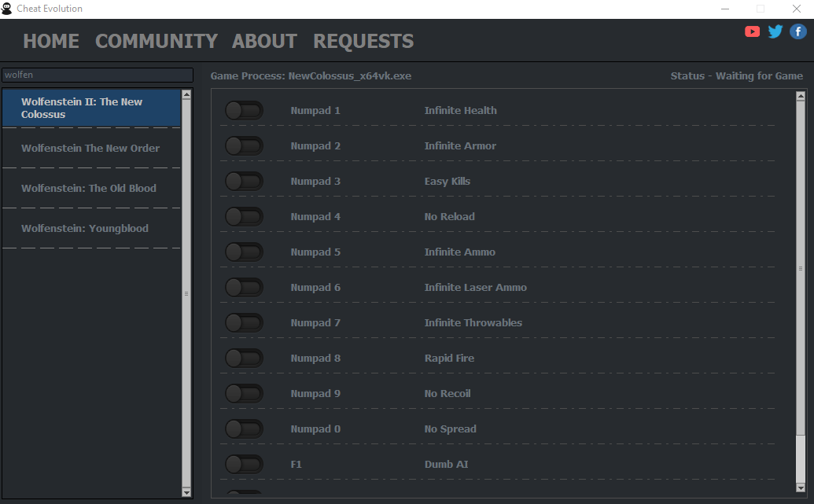This screenshot has height=504, width=814.
Task: Minimize the Cheat Evolution window
Action: (724, 9)
